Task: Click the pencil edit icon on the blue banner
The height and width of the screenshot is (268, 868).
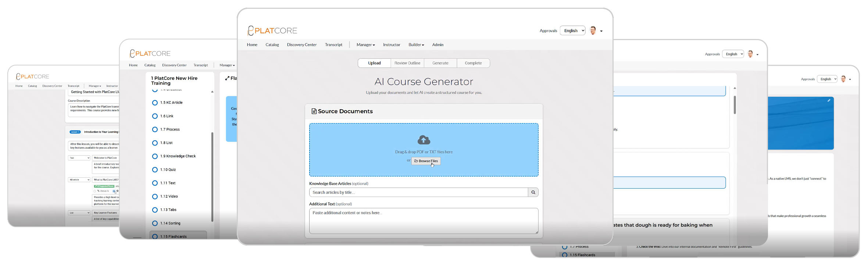Action: pyautogui.click(x=829, y=100)
